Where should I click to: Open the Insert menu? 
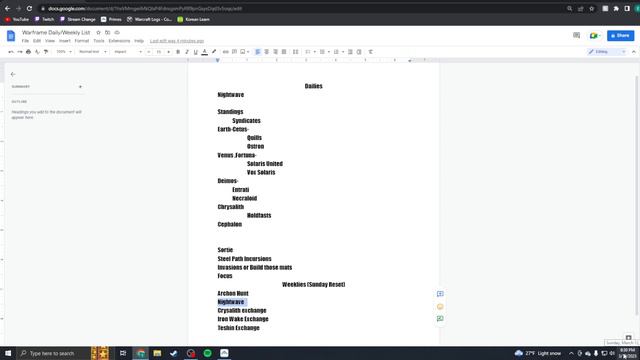click(64, 41)
